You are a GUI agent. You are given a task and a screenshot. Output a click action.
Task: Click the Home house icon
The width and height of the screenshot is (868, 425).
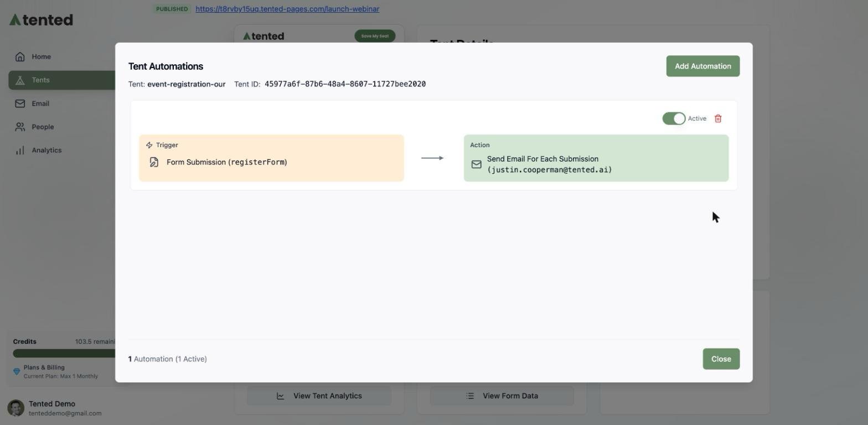(20, 56)
